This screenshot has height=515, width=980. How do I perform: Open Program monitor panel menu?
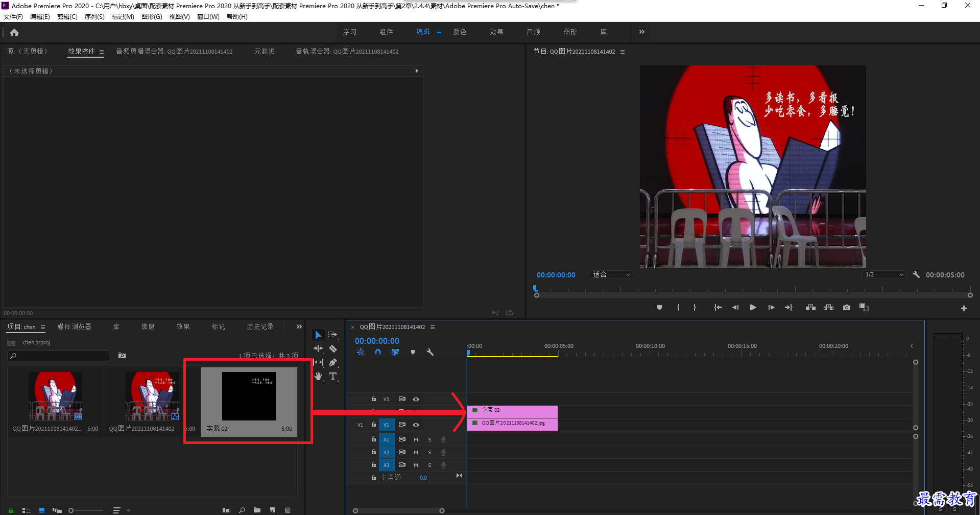pos(622,52)
